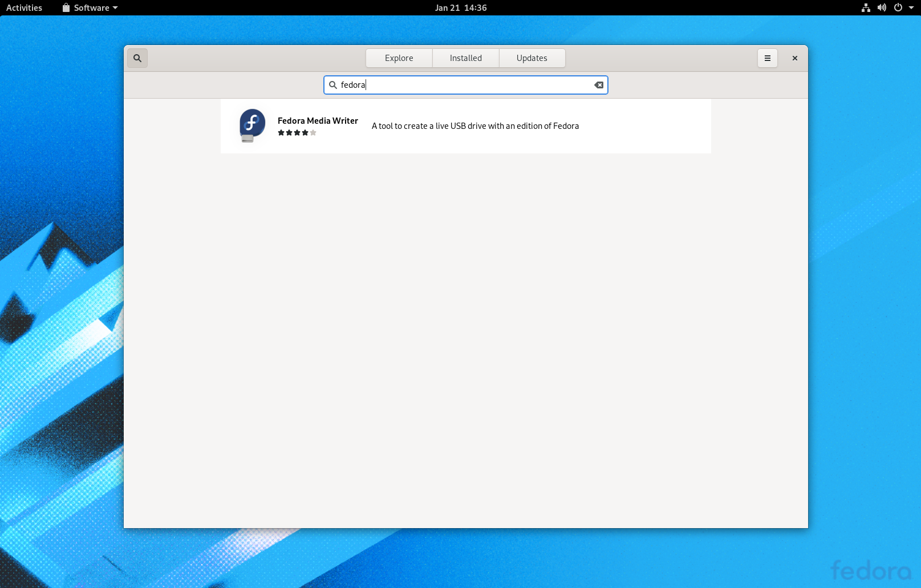
Task: Open the network status icon in top bar
Action: tap(866, 8)
